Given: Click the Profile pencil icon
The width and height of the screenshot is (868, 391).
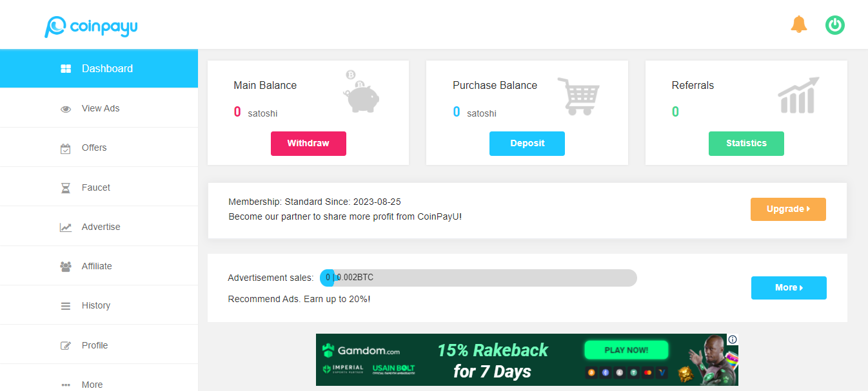Looking at the screenshot, I should tap(65, 345).
